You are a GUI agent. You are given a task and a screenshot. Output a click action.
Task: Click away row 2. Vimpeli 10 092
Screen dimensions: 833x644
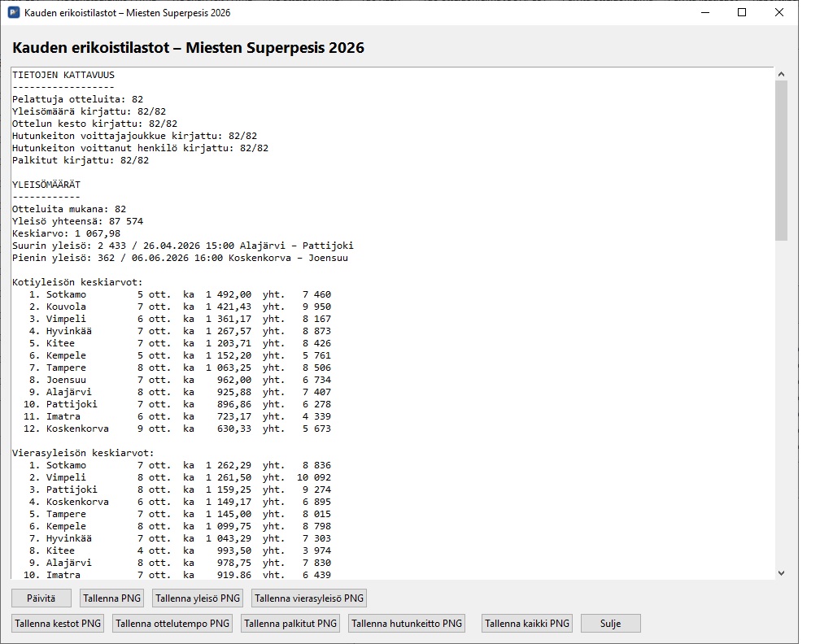tap(180, 478)
